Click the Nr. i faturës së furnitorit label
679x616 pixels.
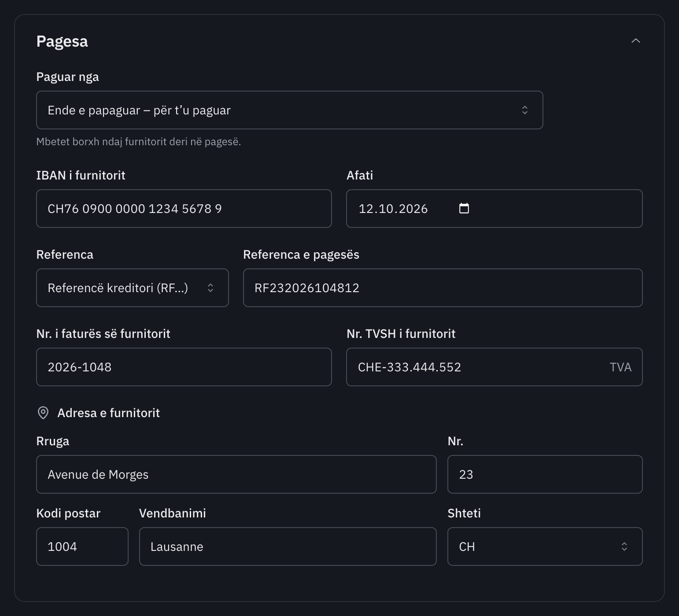click(103, 334)
